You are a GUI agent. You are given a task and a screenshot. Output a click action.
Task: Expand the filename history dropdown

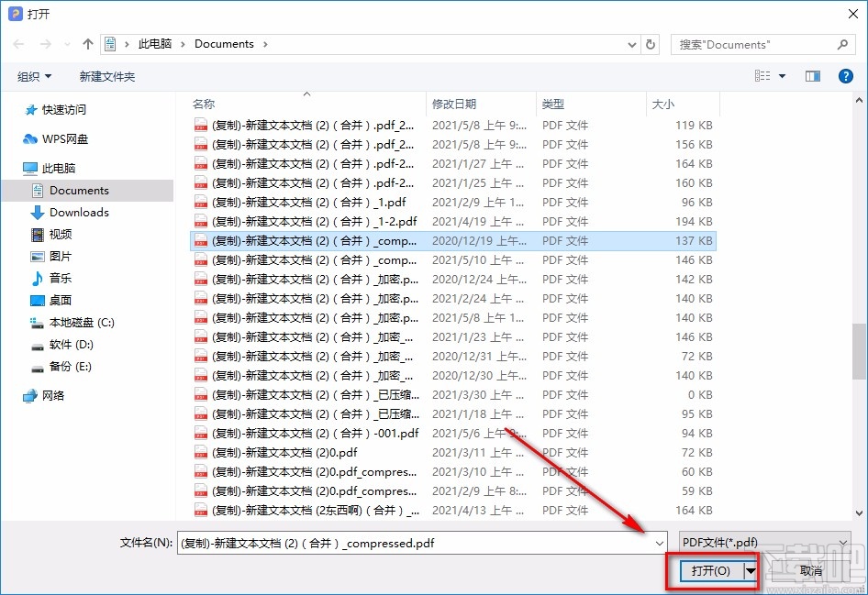[x=660, y=543]
